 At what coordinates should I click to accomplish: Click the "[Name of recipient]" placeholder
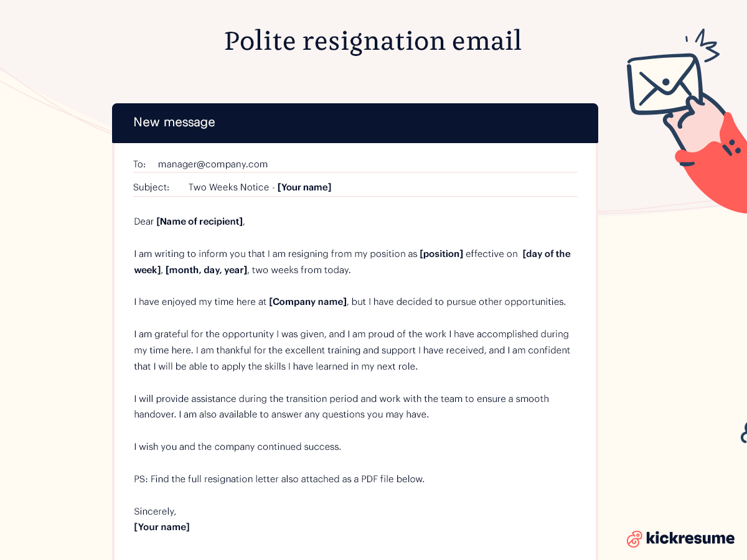(200, 222)
